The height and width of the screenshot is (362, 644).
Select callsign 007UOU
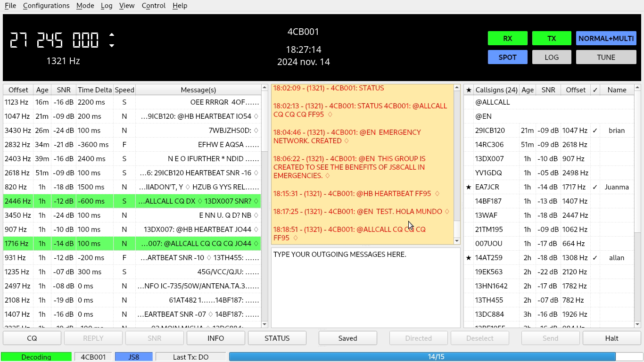click(x=488, y=244)
